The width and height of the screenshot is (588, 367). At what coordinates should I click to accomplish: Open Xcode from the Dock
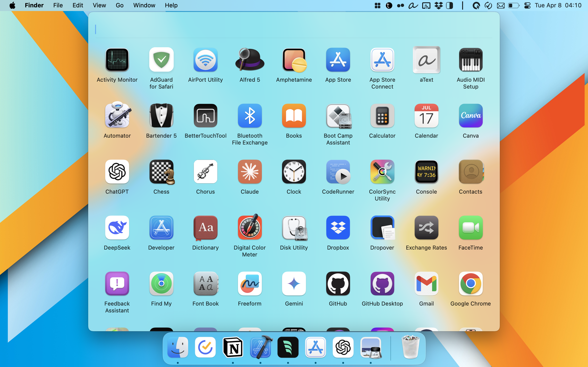[260, 347]
